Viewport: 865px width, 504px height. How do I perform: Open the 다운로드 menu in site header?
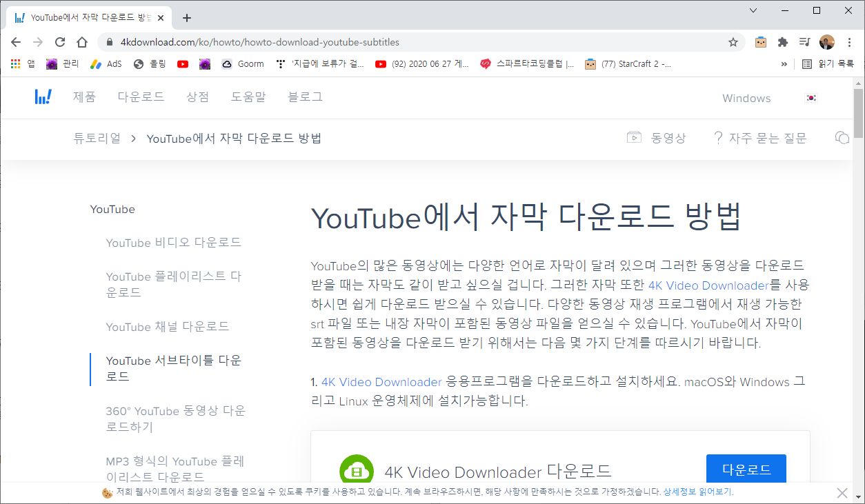coord(141,97)
